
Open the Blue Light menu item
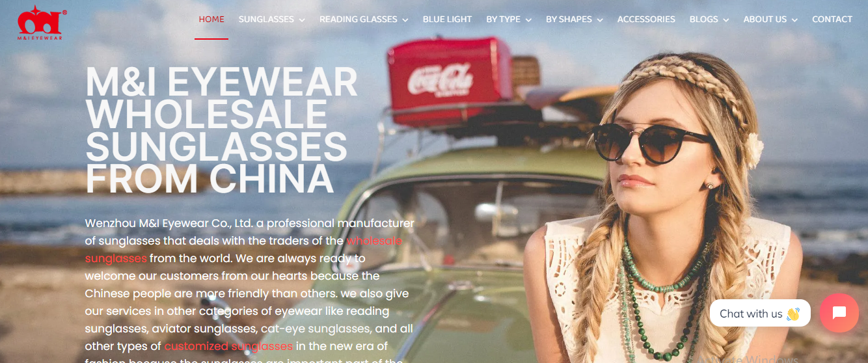[447, 20]
